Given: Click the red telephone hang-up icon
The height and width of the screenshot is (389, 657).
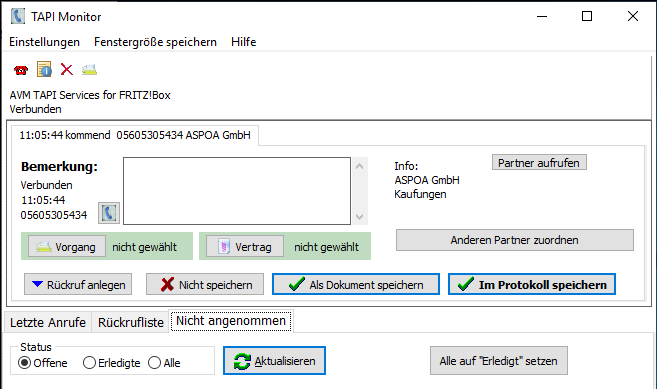Looking at the screenshot, I should tap(21, 70).
